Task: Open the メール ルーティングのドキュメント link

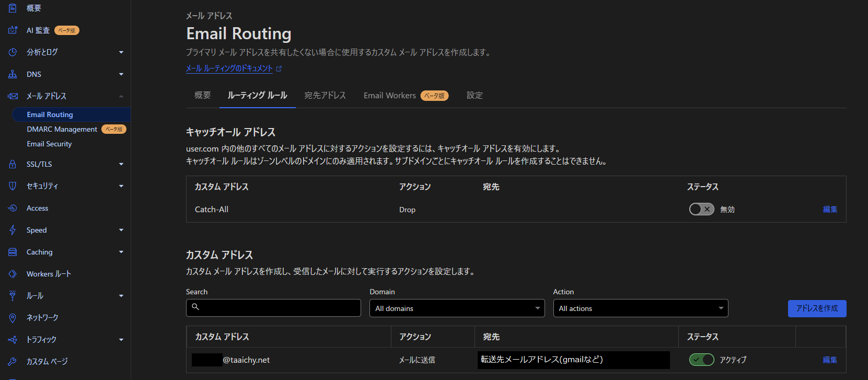Action: pyautogui.click(x=229, y=68)
